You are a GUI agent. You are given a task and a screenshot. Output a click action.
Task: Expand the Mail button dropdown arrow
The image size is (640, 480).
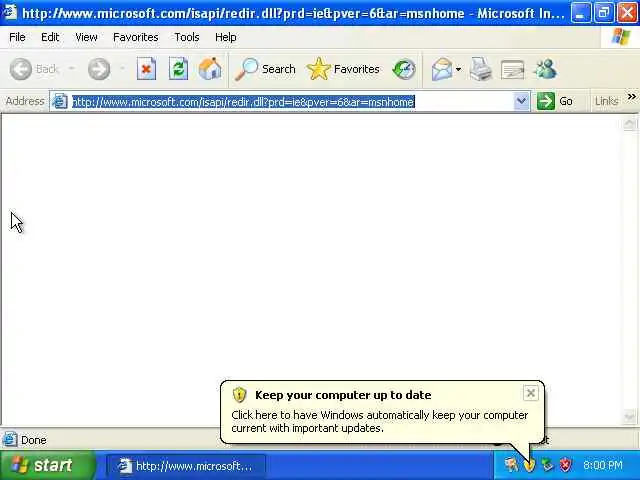tap(458, 69)
